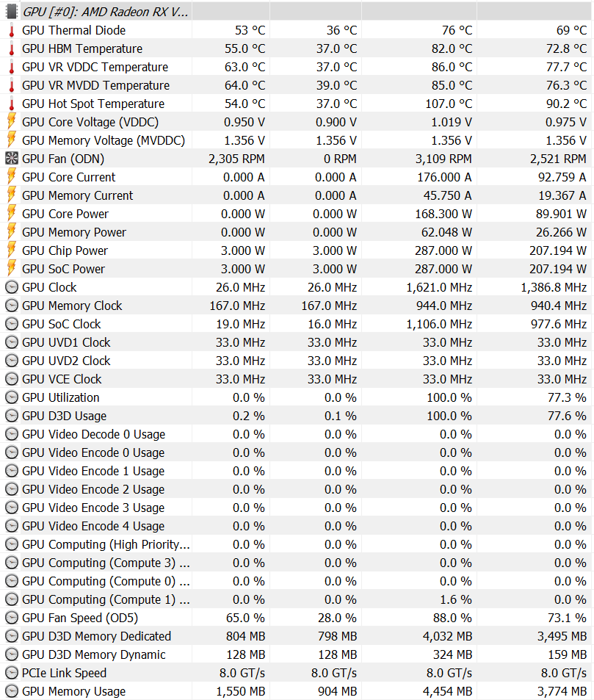Click thermometer icon beside GPU VR MVDD Temperature
This screenshot has width=594, height=700.
point(12,85)
